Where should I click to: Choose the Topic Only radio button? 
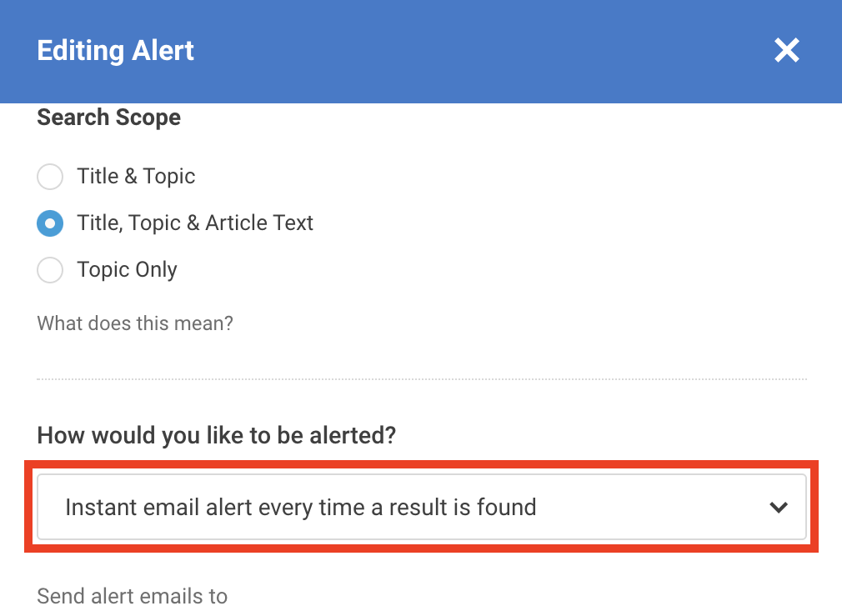[50, 270]
